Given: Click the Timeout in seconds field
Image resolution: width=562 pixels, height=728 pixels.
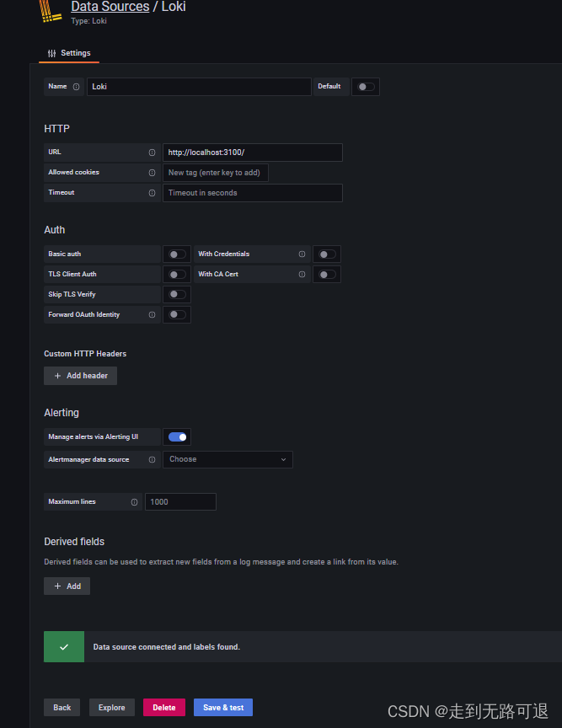Looking at the screenshot, I should (253, 193).
